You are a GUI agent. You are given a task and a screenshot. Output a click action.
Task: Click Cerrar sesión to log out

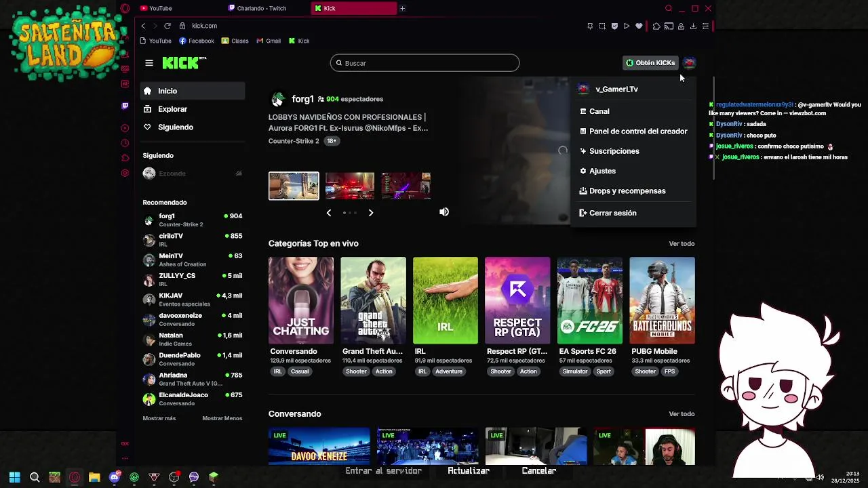633,213
